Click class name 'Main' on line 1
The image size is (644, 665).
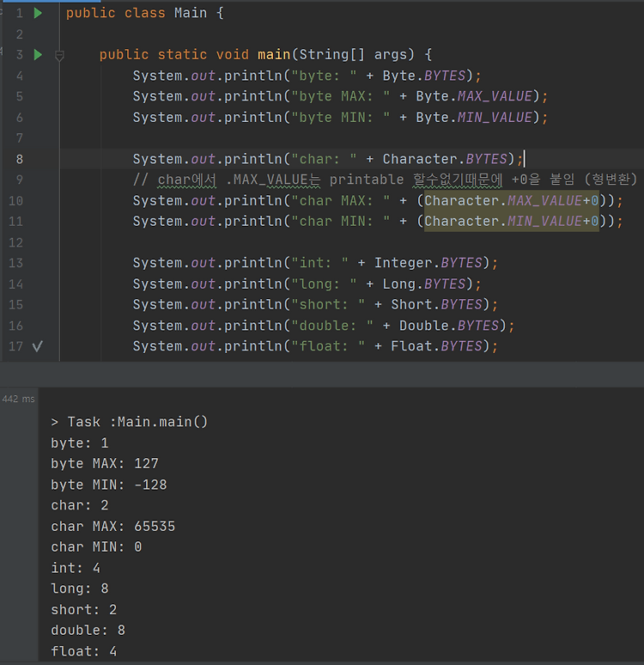[x=191, y=13]
